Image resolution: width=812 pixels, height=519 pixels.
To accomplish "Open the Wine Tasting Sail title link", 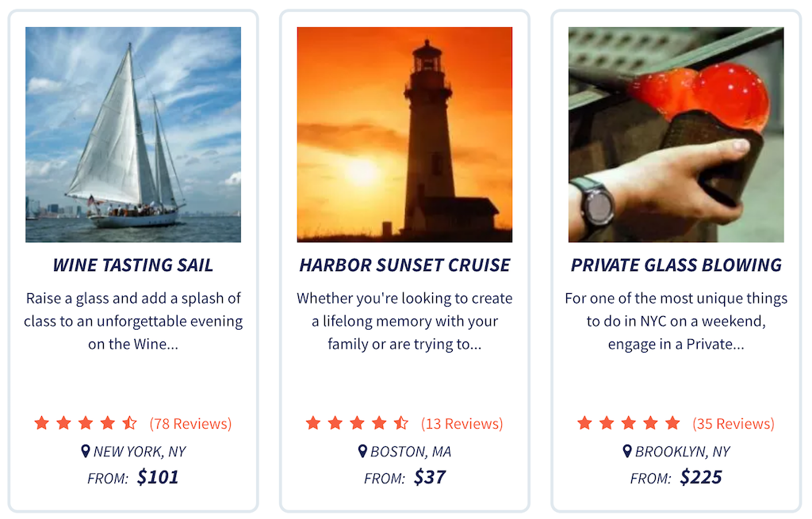I will tap(133, 265).
